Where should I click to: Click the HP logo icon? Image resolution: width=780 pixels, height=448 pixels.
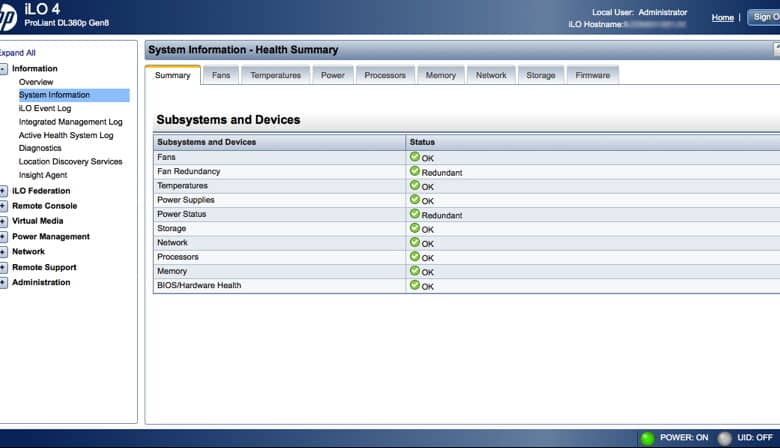click(7, 16)
